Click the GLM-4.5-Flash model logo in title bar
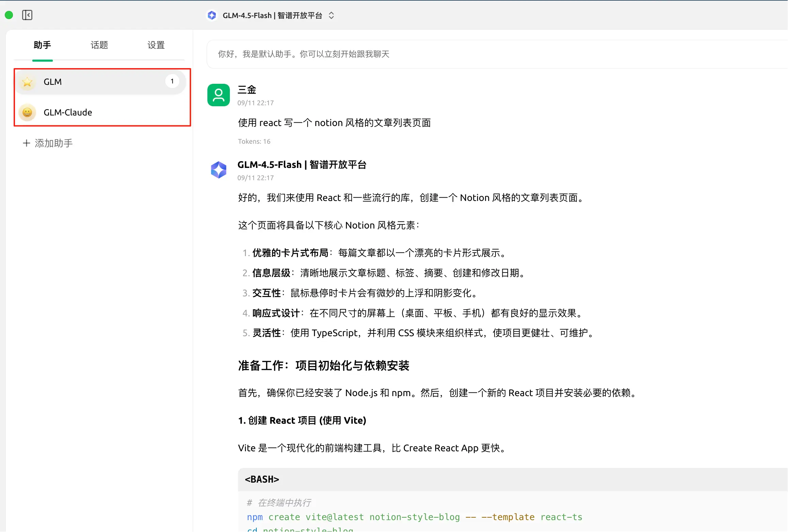Screen dimensions: 788x532 [x=212, y=15]
